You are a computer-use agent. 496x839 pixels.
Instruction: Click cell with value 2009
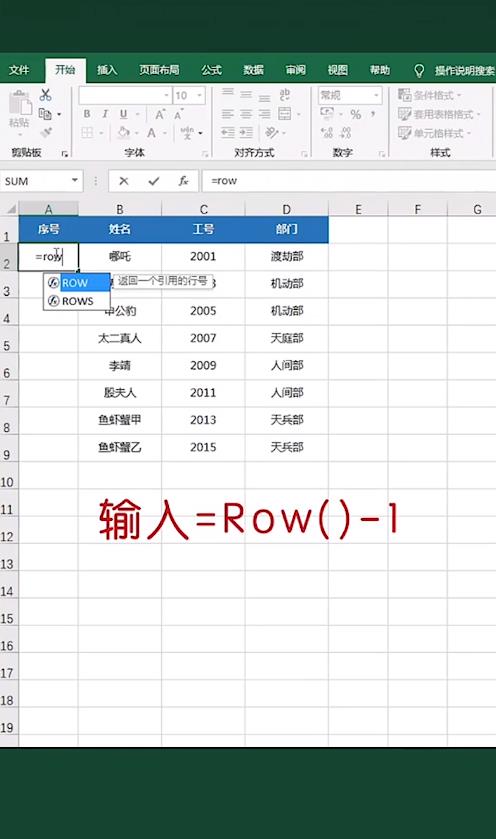point(203,365)
